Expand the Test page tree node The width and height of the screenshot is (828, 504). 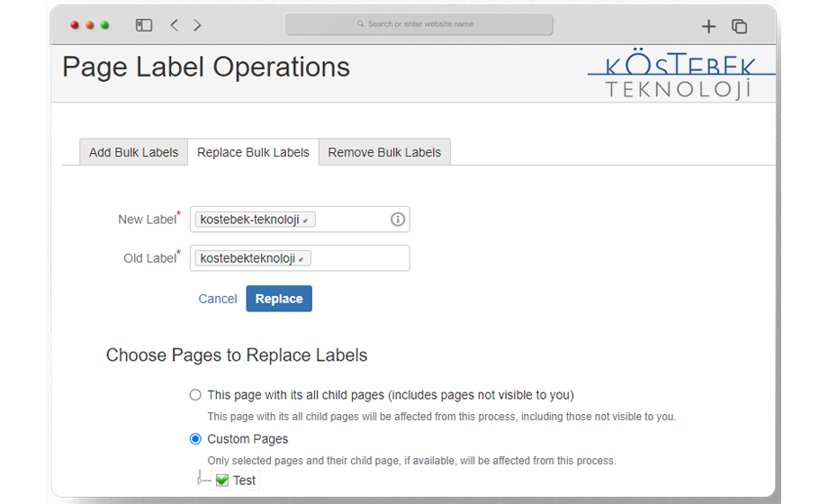[200, 481]
